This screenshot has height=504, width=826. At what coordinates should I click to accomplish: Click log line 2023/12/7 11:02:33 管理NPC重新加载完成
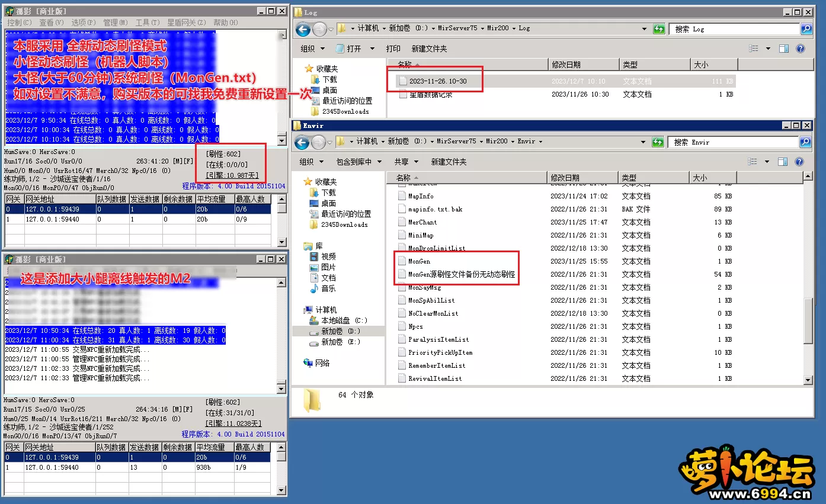[x=77, y=378]
